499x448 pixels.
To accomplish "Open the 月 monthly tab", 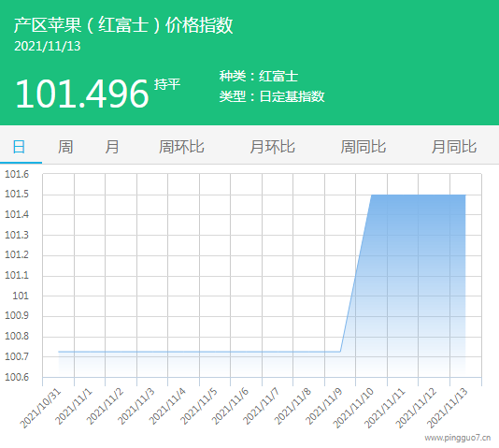I will (112, 147).
